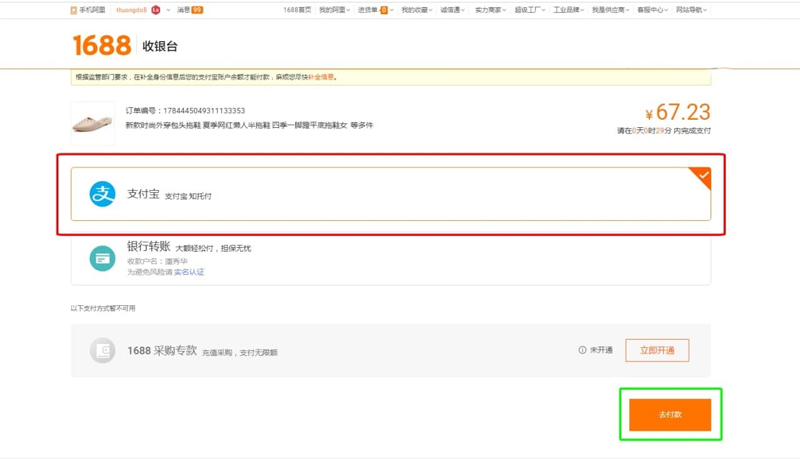Open the 补全信息 link in notice bar
This screenshot has height=459, width=800.
(x=321, y=77)
